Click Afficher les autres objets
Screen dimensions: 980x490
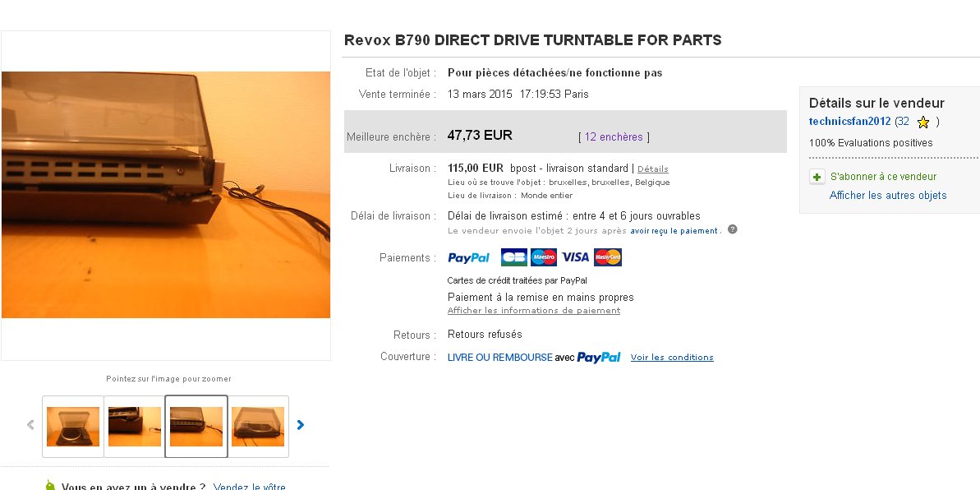(x=887, y=195)
